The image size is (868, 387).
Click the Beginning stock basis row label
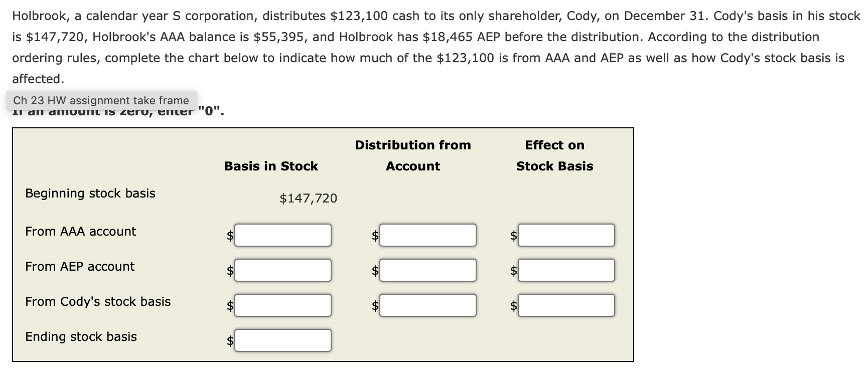click(x=90, y=193)
